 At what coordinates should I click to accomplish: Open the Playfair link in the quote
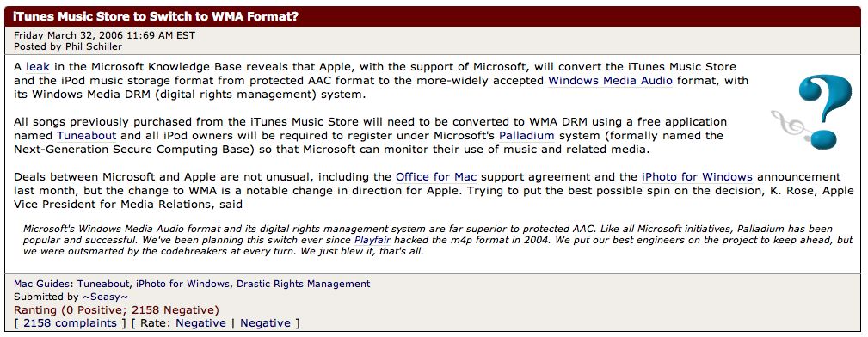[x=373, y=240]
